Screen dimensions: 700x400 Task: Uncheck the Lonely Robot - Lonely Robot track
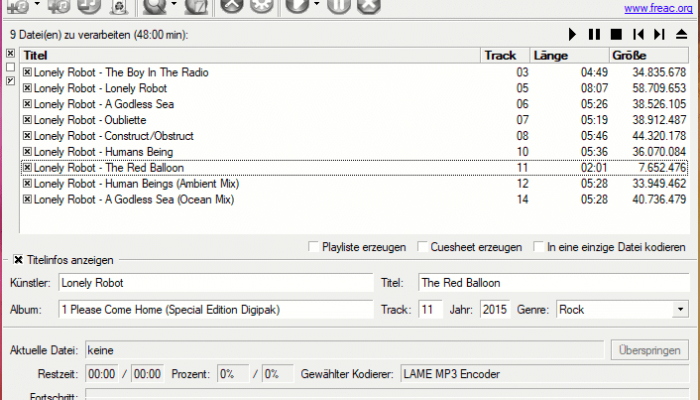27,88
